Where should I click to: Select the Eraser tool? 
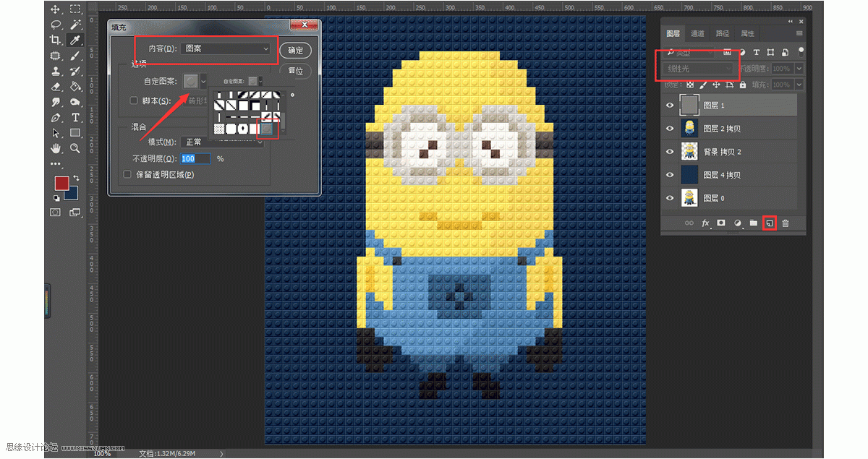coord(56,87)
